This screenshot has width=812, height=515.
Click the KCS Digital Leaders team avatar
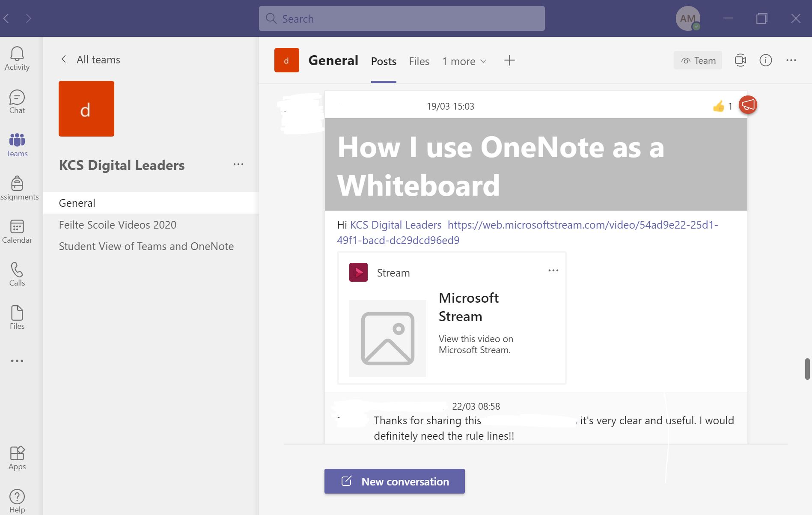coord(86,109)
